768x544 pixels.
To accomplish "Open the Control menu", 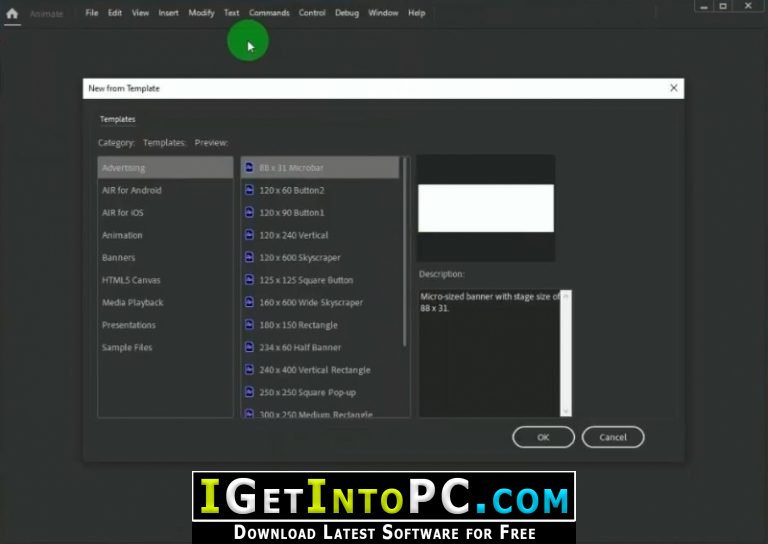I will (x=312, y=13).
